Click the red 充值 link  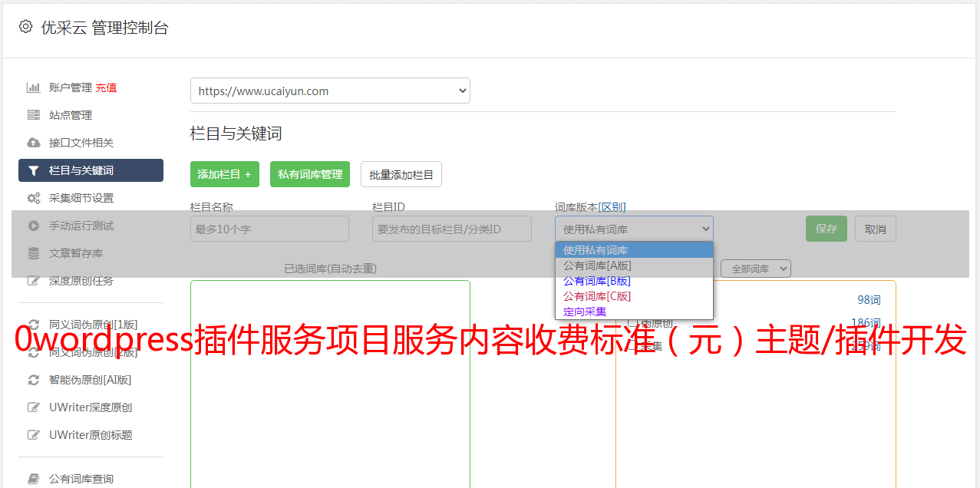click(x=106, y=87)
